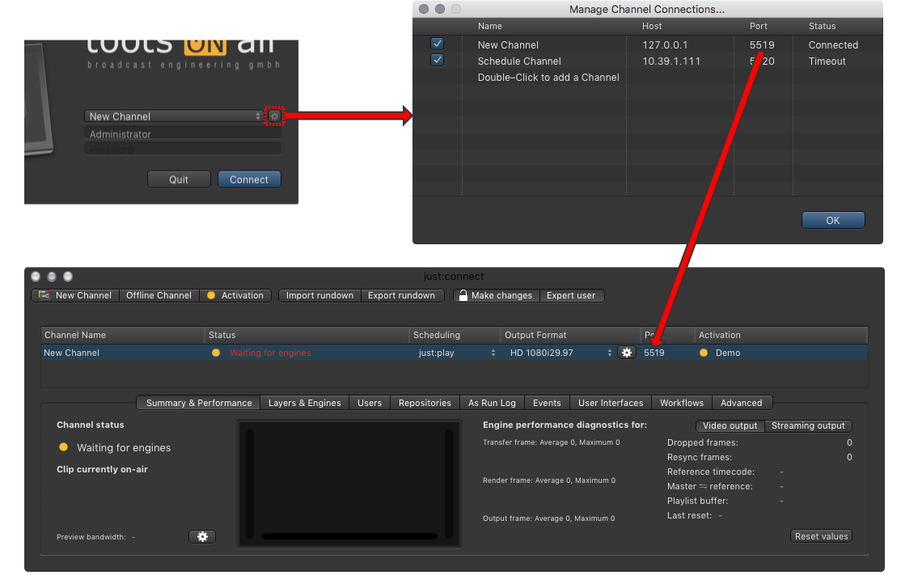Screen dimensions: 901x588
Task: Click lock icon on Make changes button
Action: click(x=463, y=295)
